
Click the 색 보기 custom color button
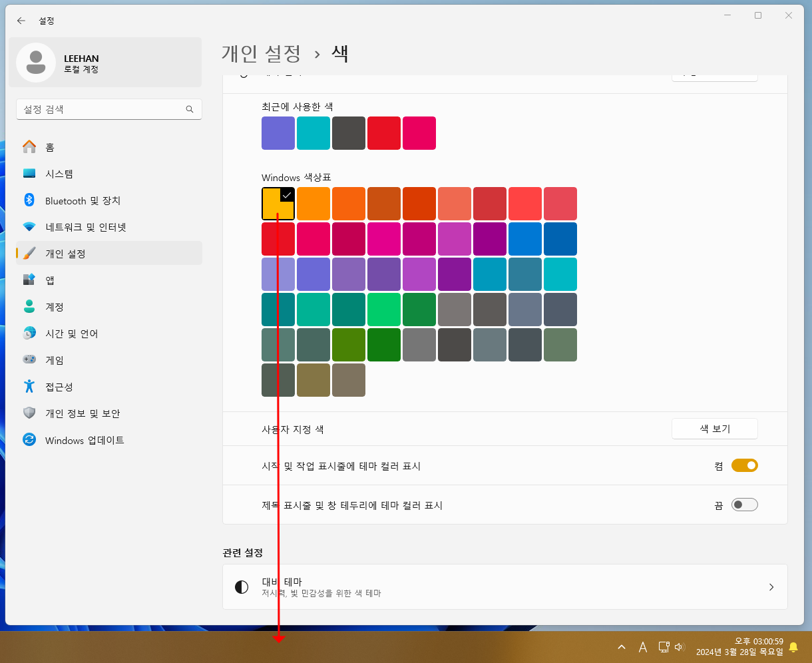[714, 428]
